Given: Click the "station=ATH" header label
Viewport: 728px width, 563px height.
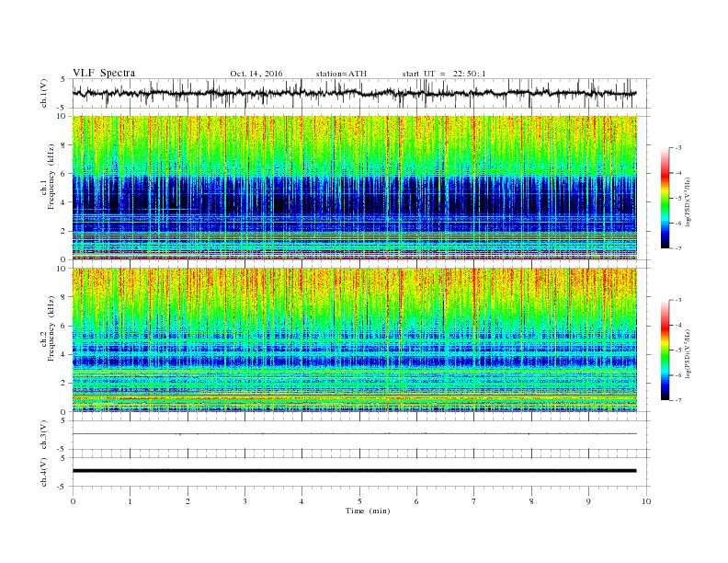Looking at the screenshot, I should point(341,74).
